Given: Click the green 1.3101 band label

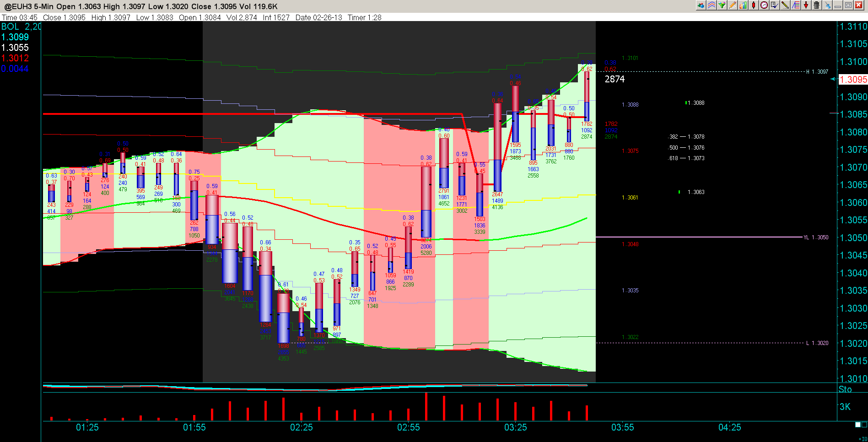Looking at the screenshot, I should 630,58.
